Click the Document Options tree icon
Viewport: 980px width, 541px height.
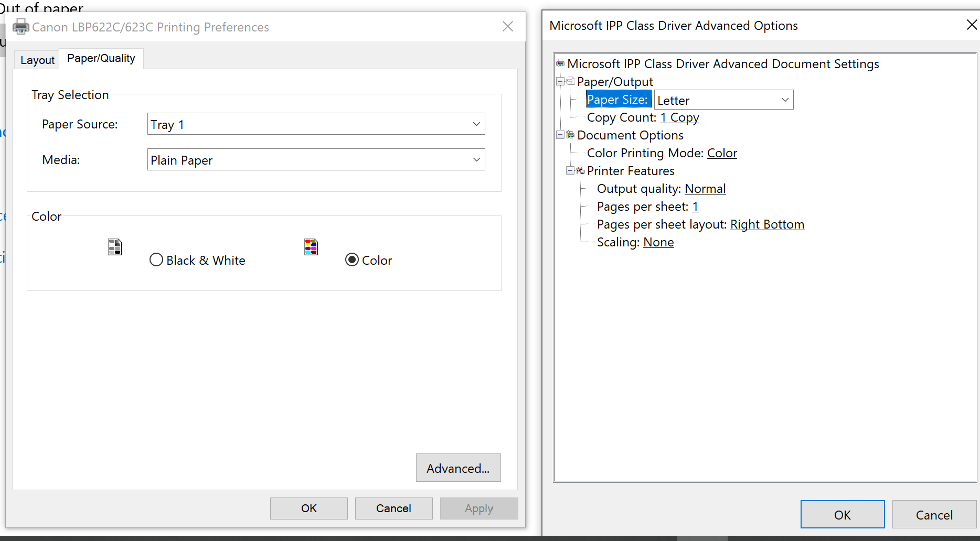click(570, 135)
